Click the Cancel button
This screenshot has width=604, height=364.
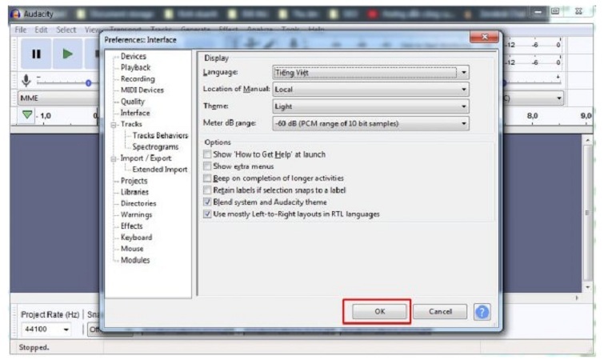440,312
